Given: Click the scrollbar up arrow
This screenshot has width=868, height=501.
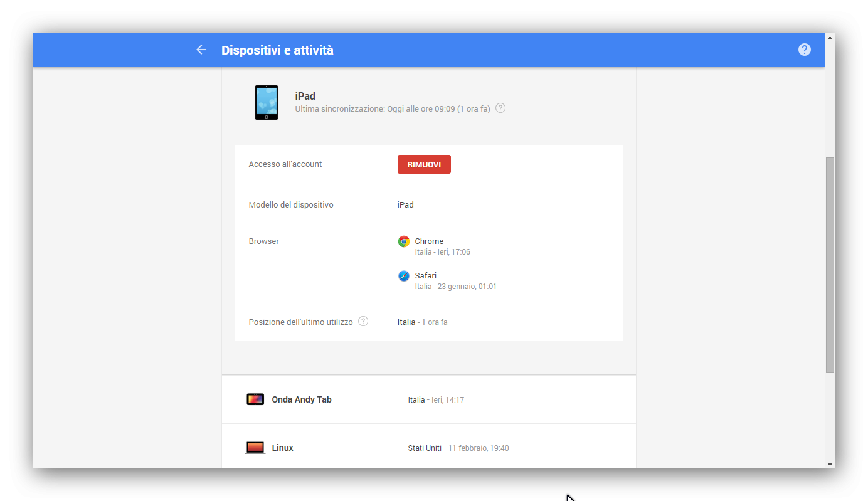Looking at the screenshot, I should tap(830, 38).
